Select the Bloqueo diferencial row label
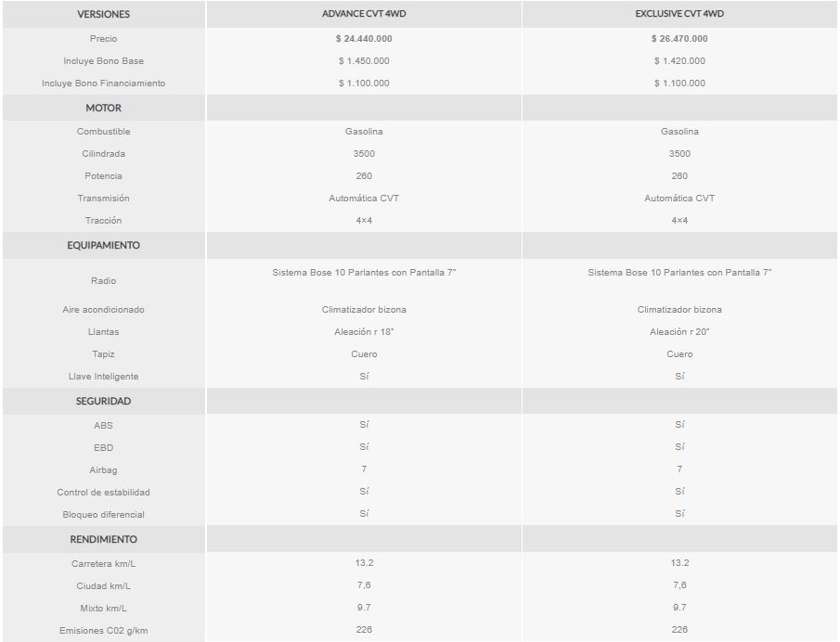840x642 pixels. (103, 515)
